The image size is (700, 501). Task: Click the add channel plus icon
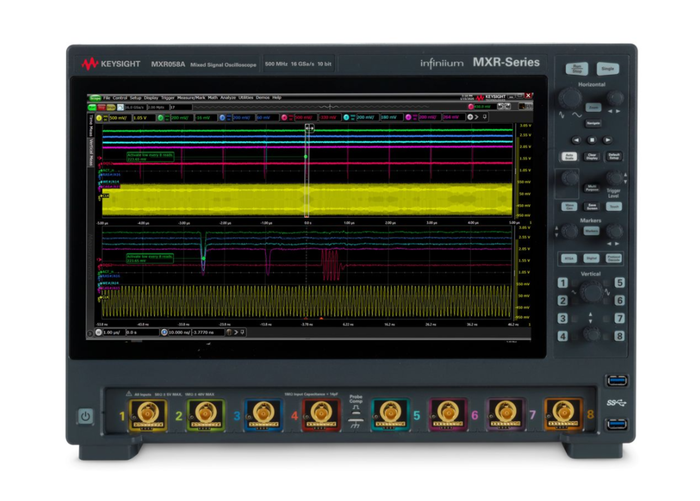[470, 117]
